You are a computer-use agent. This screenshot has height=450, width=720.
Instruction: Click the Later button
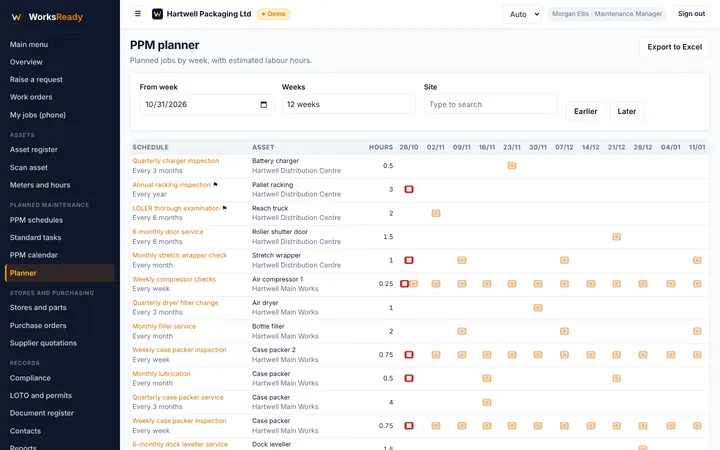pos(626,112)
